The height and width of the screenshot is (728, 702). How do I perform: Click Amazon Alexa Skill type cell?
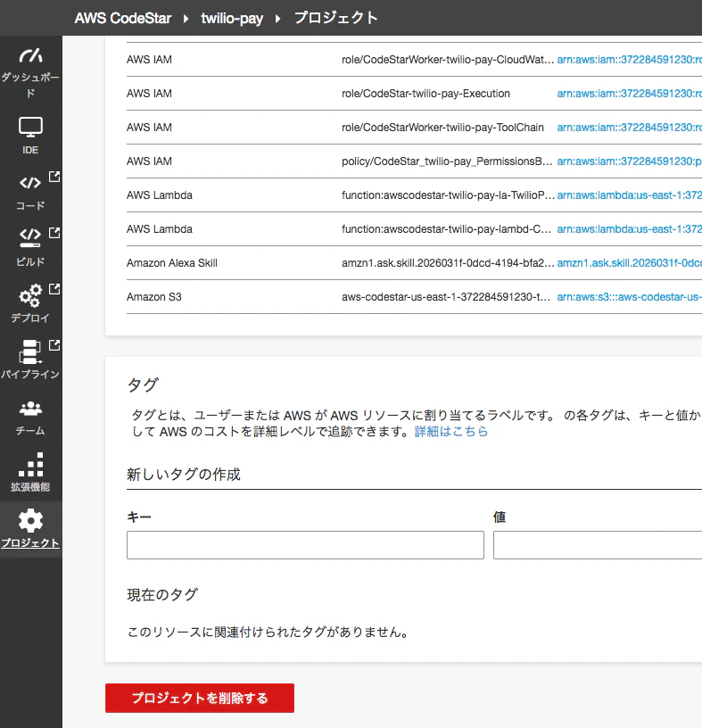click(172, 263)
